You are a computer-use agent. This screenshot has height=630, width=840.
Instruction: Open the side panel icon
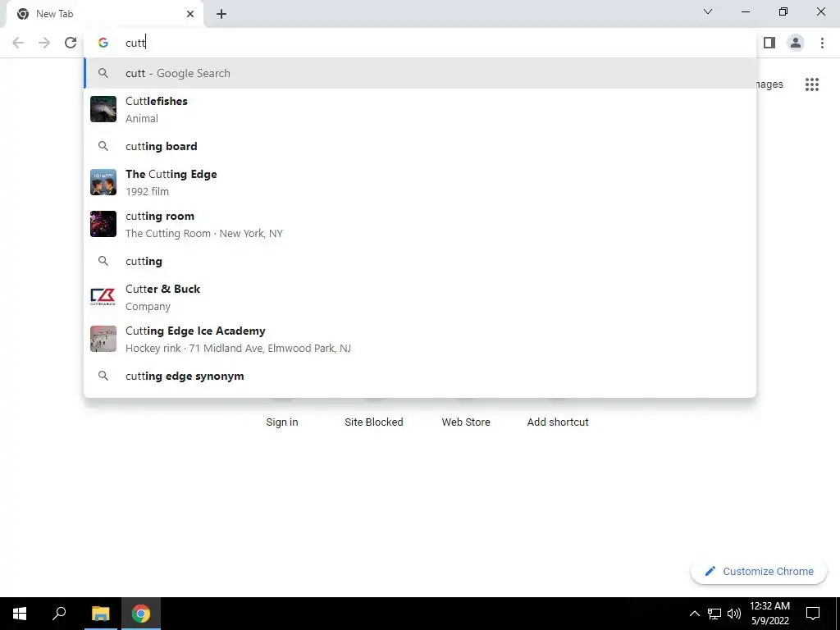pyautogui.click(x=769, y=43)
